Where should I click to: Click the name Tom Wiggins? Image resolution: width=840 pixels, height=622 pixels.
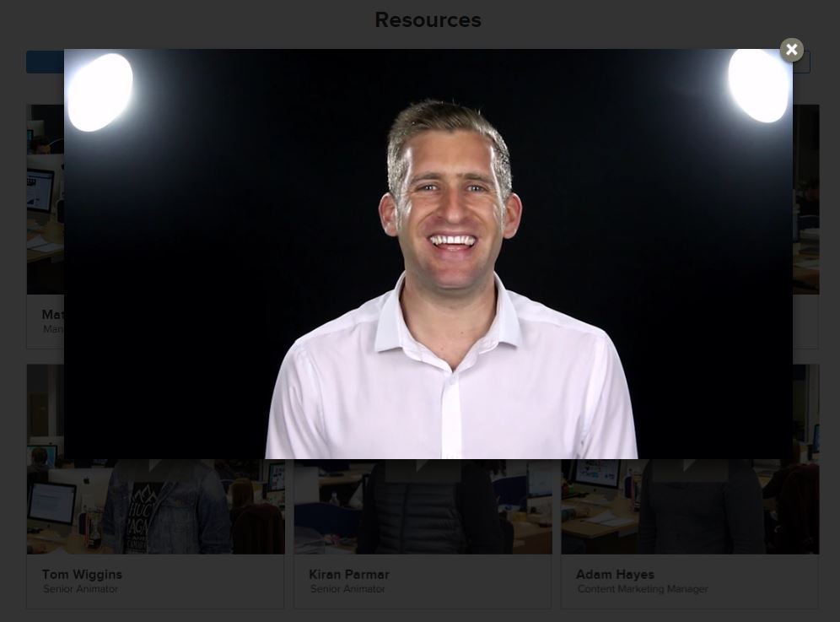tap(82, 574)
